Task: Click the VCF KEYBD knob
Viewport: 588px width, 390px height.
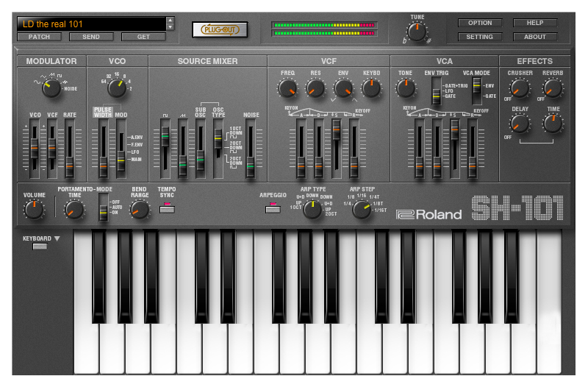Action: pyautogui.click(x=371, y=88)
